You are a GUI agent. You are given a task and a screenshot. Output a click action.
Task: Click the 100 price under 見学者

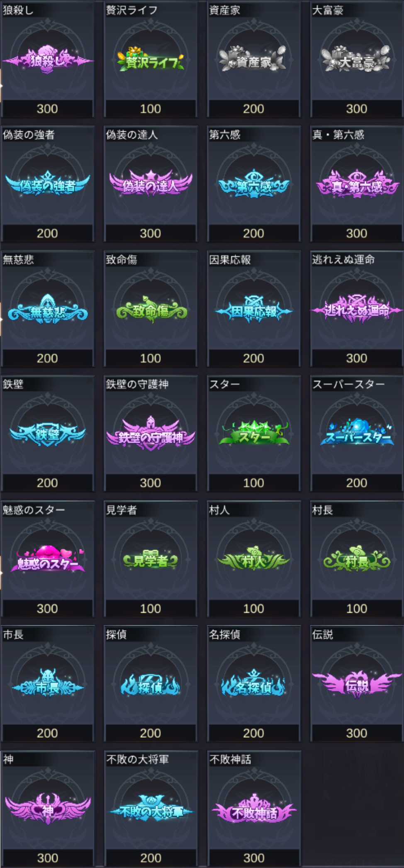151,609
